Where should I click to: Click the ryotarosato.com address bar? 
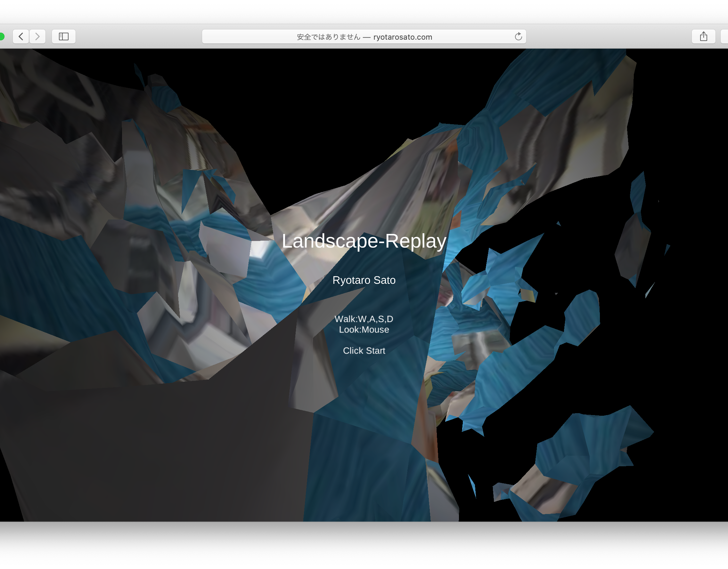click(x=364, y=36)
